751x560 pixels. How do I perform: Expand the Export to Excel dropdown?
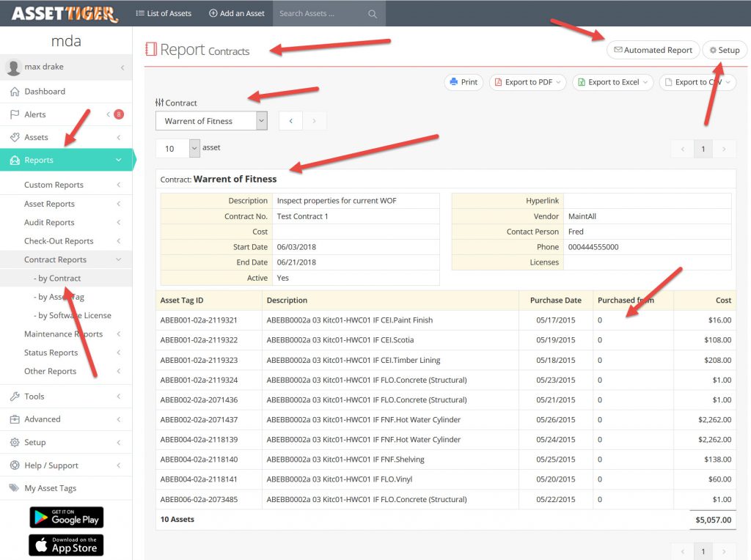612,82
